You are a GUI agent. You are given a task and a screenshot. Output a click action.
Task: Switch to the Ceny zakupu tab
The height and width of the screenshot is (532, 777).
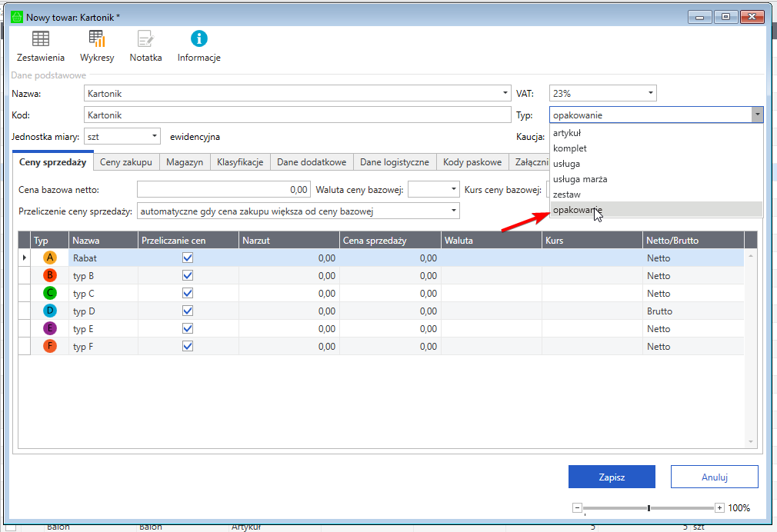[x=126, y=162]
